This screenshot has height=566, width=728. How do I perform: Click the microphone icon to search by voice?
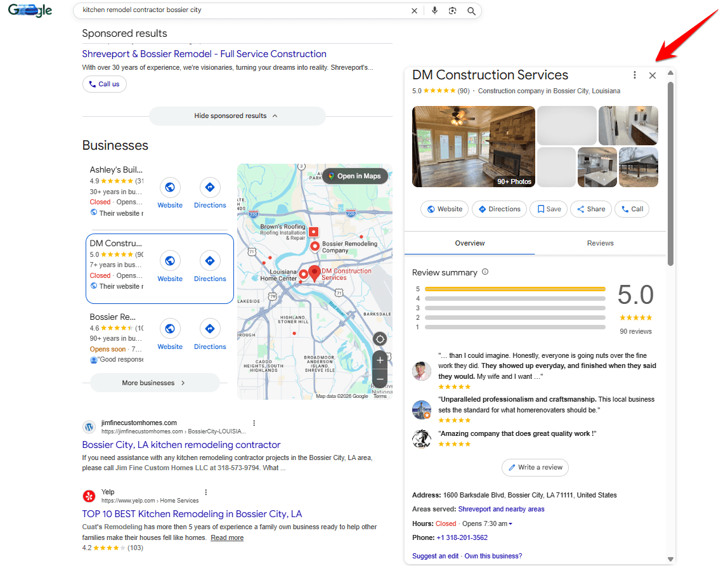pos(434,11)
